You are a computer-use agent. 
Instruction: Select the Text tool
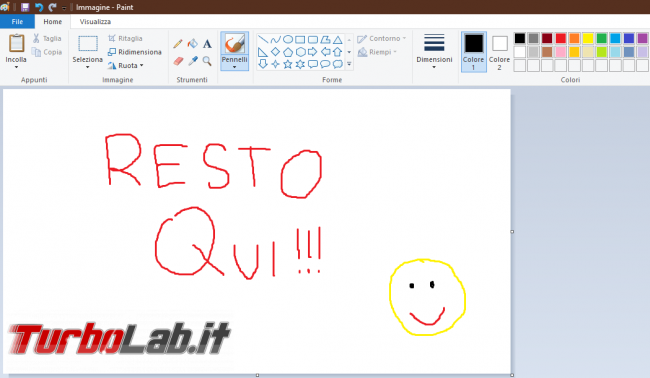tap(207, 44)
